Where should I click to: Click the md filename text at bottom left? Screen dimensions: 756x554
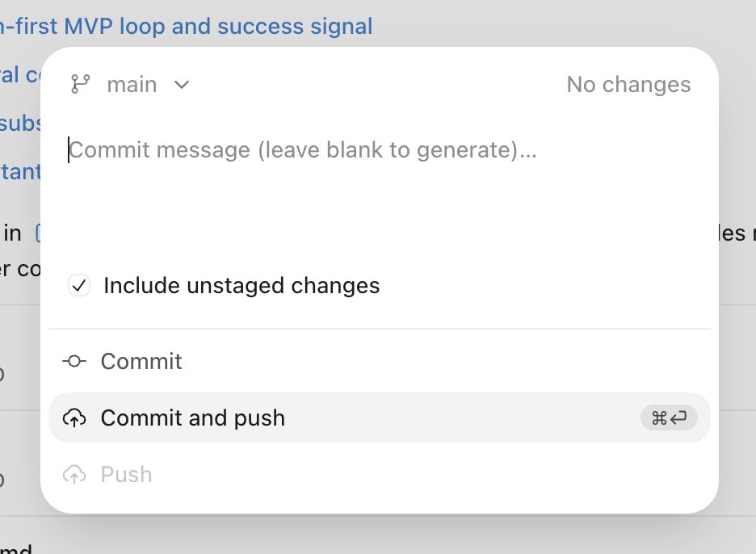[16, 549]
